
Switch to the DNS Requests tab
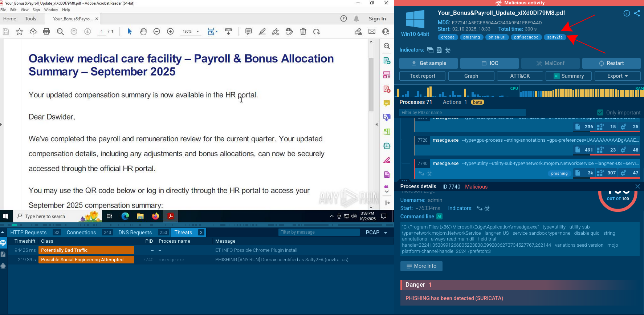(x=135, y=233)
